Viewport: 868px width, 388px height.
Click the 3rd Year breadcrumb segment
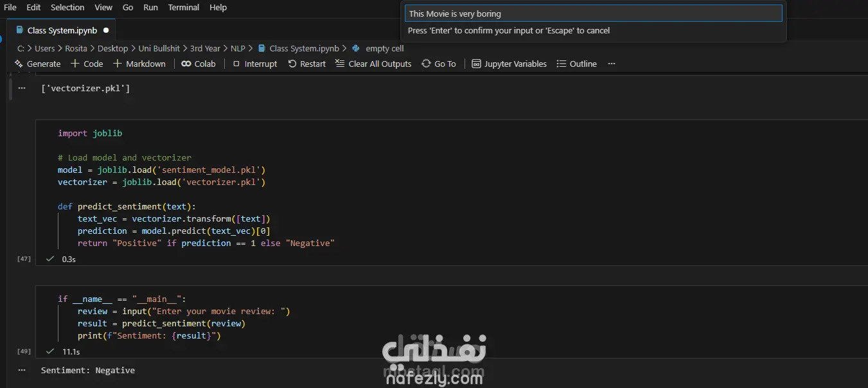click(x=206, y=48)
